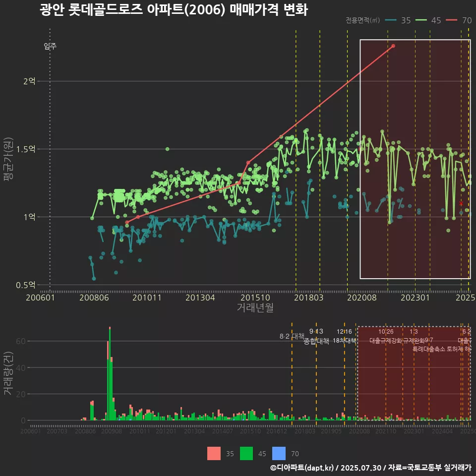Click volume chart's 201201 date tick label
The width and height of the screenshot is (476, 476).
(x=166, y=431)
